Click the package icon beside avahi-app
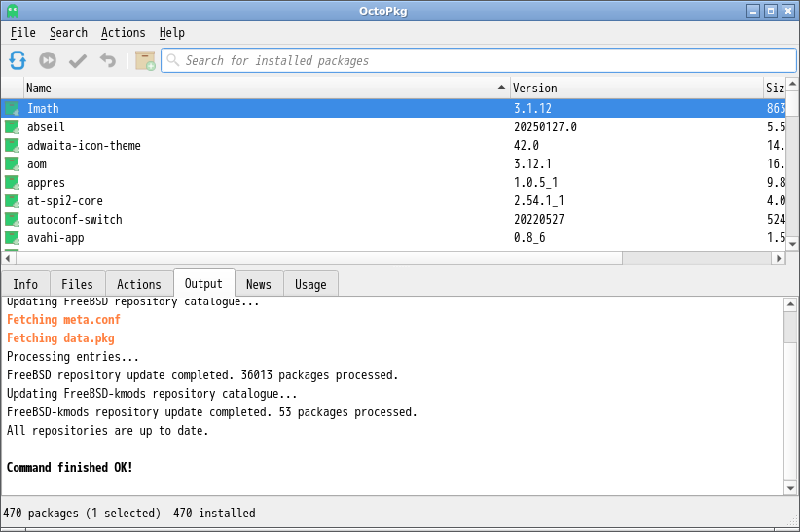 click(x=13, y=237)
